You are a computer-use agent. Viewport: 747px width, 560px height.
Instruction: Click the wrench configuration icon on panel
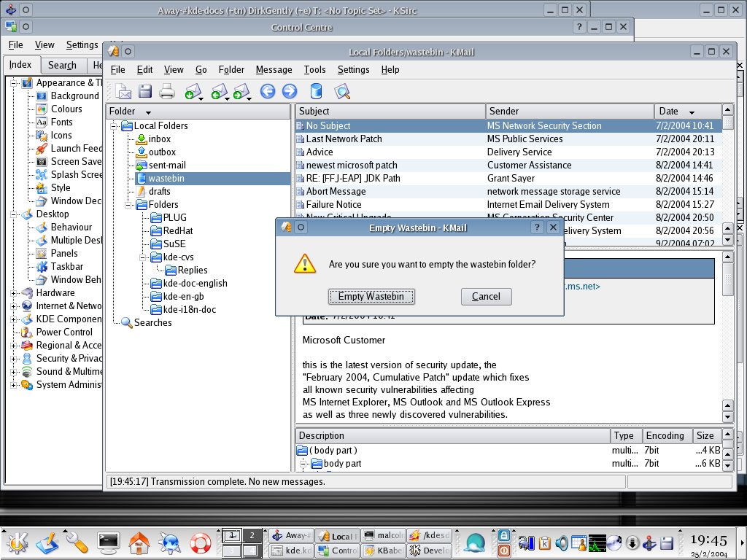click(77, 542)
